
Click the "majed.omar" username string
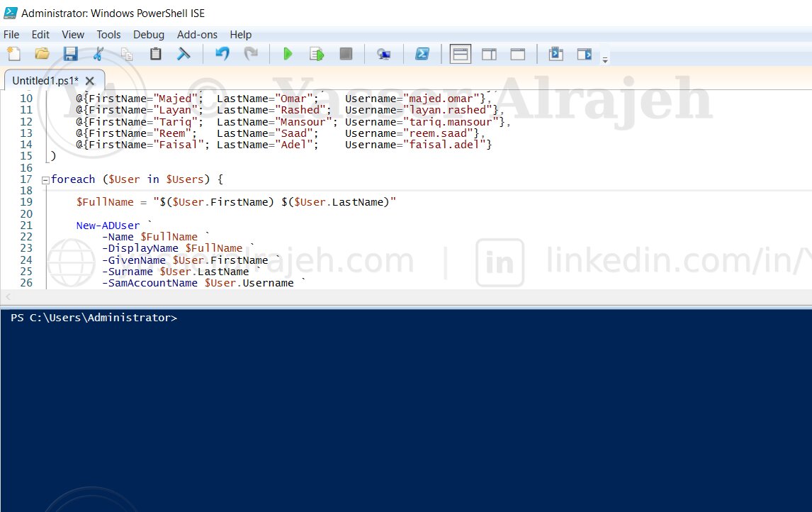point(441,99)
